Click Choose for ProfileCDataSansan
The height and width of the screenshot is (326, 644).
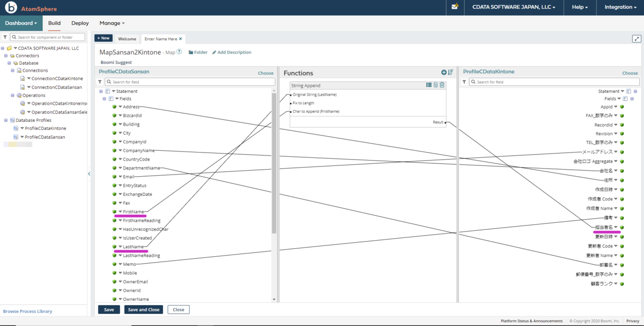(x=266, y=73)
